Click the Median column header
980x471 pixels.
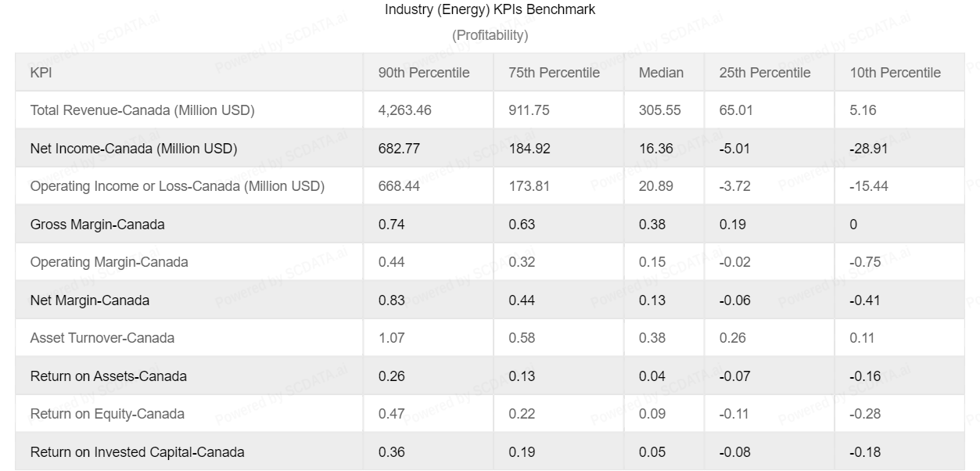[661, 73]
